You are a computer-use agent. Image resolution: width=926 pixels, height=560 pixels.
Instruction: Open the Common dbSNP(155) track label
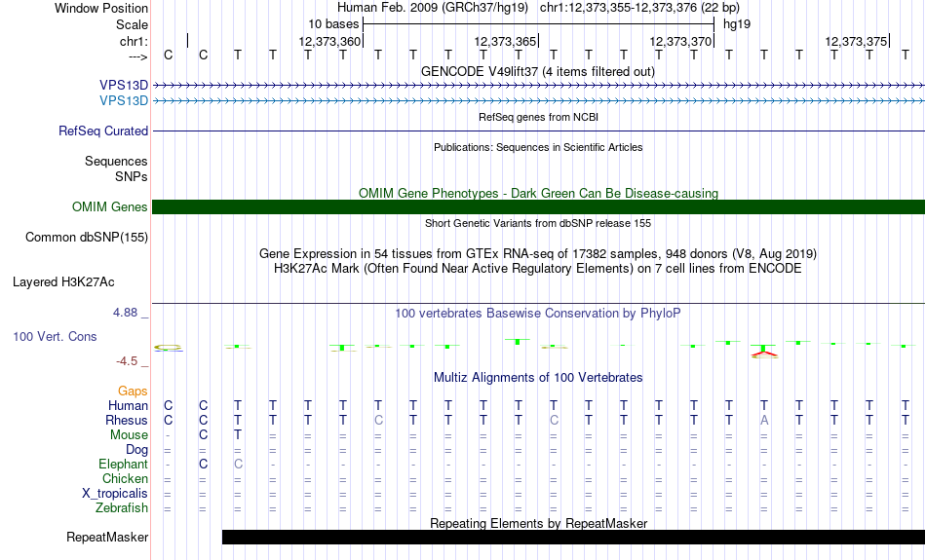point(87,238)
